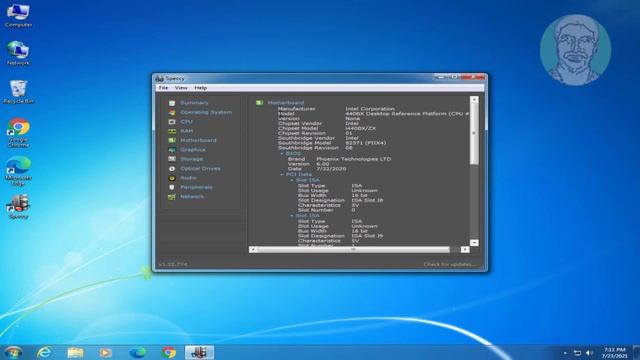Select the '82371 (PIIX4)' southbridge model value
The width and height of the screenshot is (640, 360).
click(x=365, y=143)
